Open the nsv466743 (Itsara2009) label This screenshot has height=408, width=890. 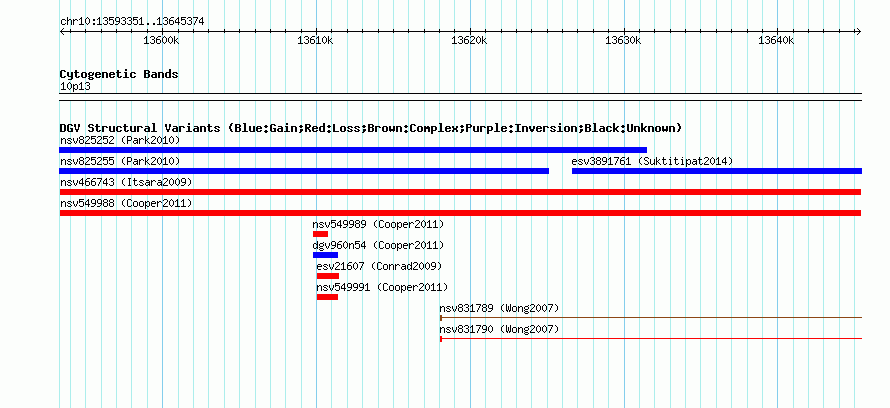pos(126,182)
